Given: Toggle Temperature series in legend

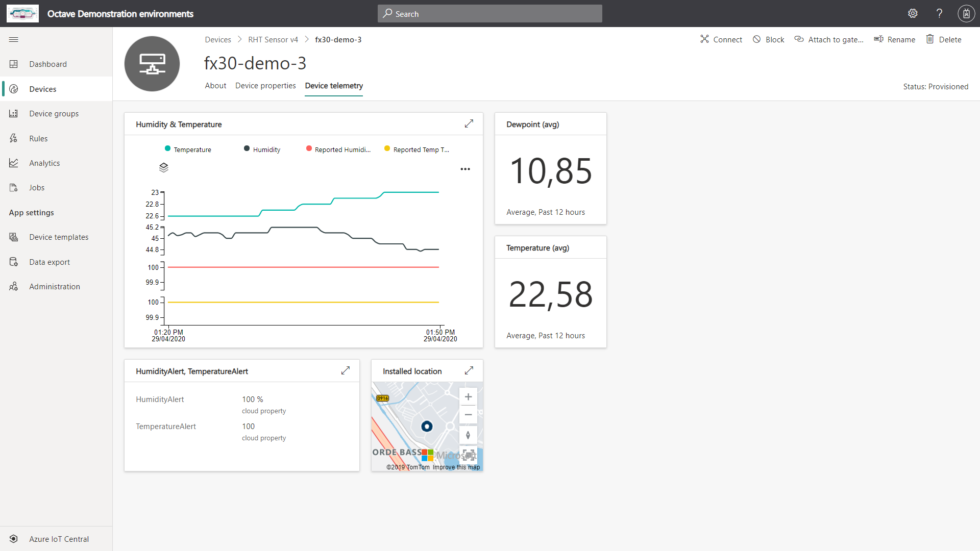Looking at the screenshot, I should [x=188, y=149].
